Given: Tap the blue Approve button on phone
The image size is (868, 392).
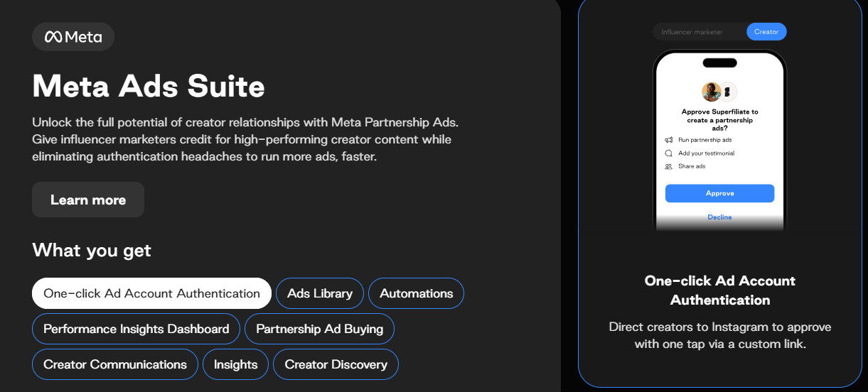Looking at the screenshot, I should pos(719,193).
